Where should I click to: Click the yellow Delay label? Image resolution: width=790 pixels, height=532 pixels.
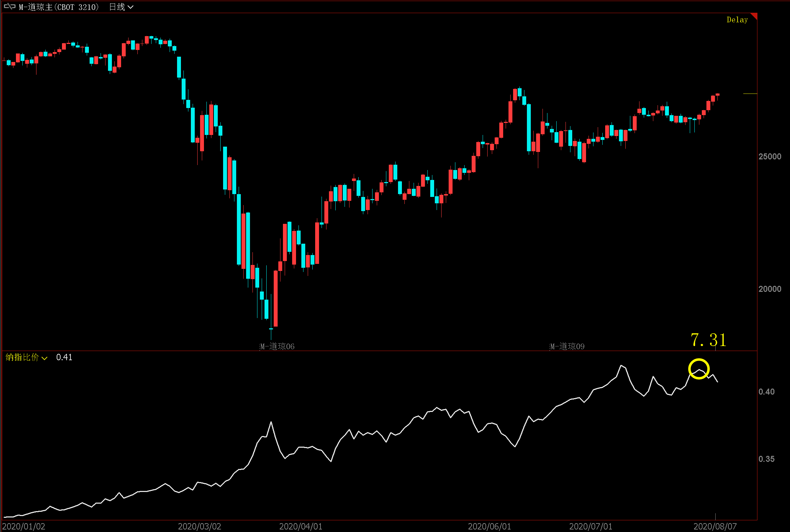click(737, 20)
